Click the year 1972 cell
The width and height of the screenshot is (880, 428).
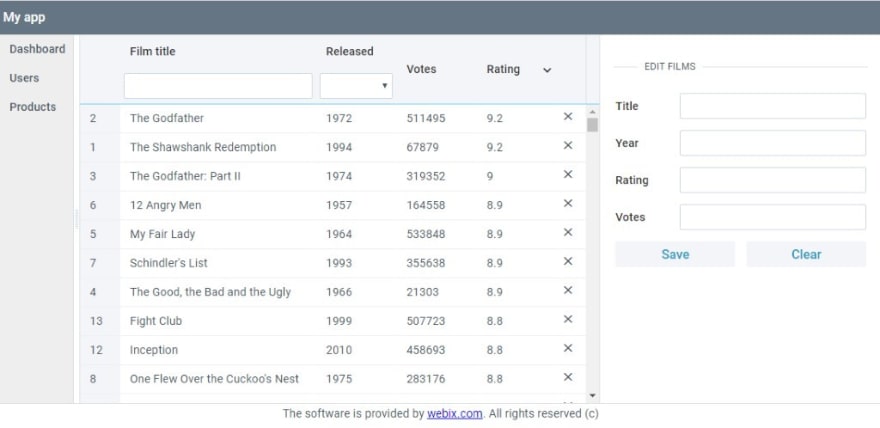(x=339, y=118)
